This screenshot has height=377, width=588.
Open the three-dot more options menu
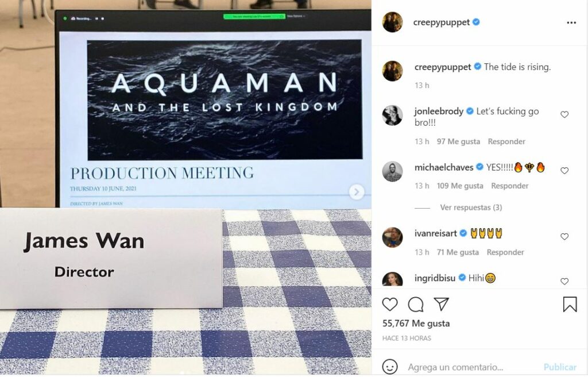pyautogui.click(x=571, y=23)
